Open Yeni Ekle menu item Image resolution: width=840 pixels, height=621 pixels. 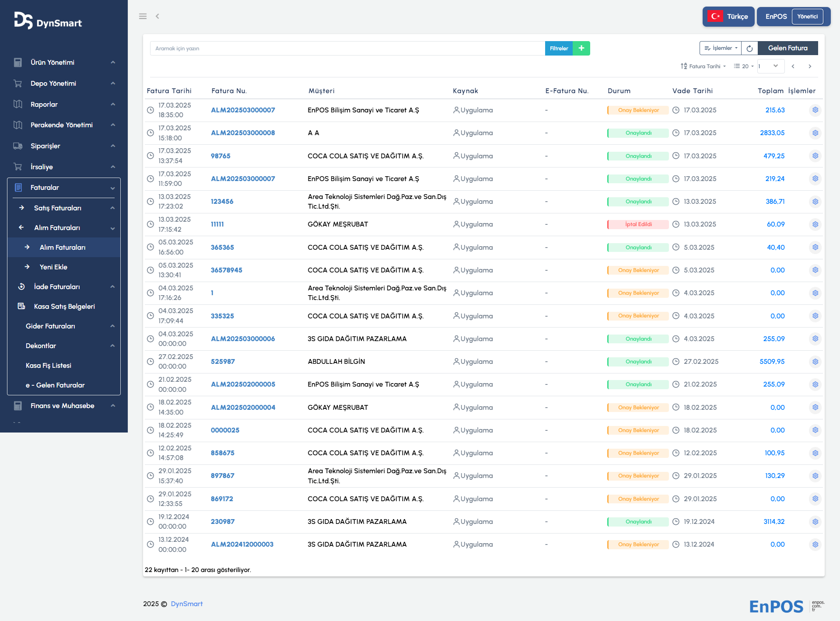coord(53,267)
